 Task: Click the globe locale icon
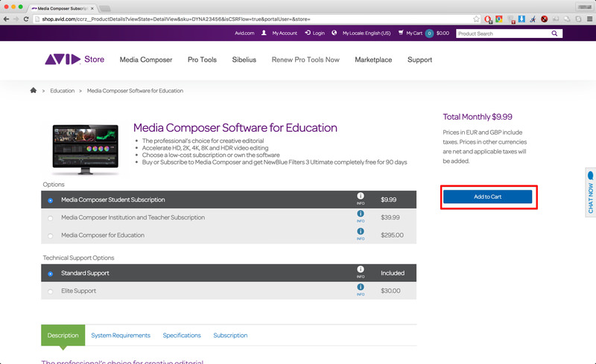click(x=334, y=33)
